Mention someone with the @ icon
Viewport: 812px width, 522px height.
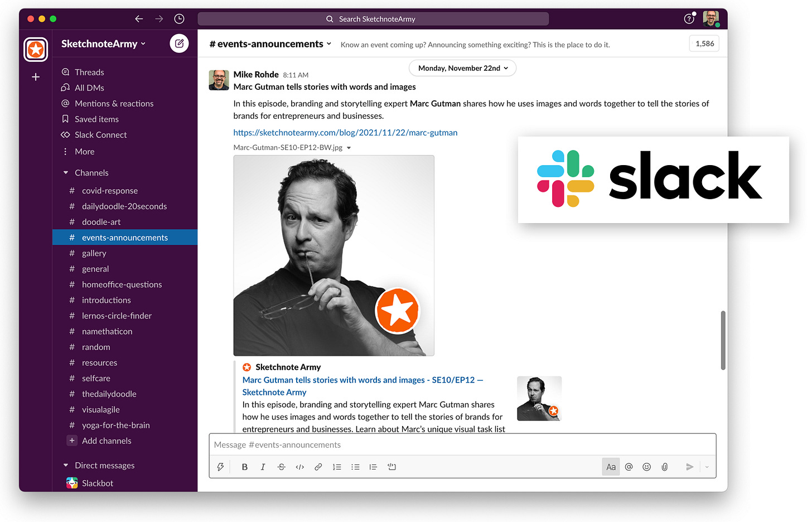pos(629,467)
